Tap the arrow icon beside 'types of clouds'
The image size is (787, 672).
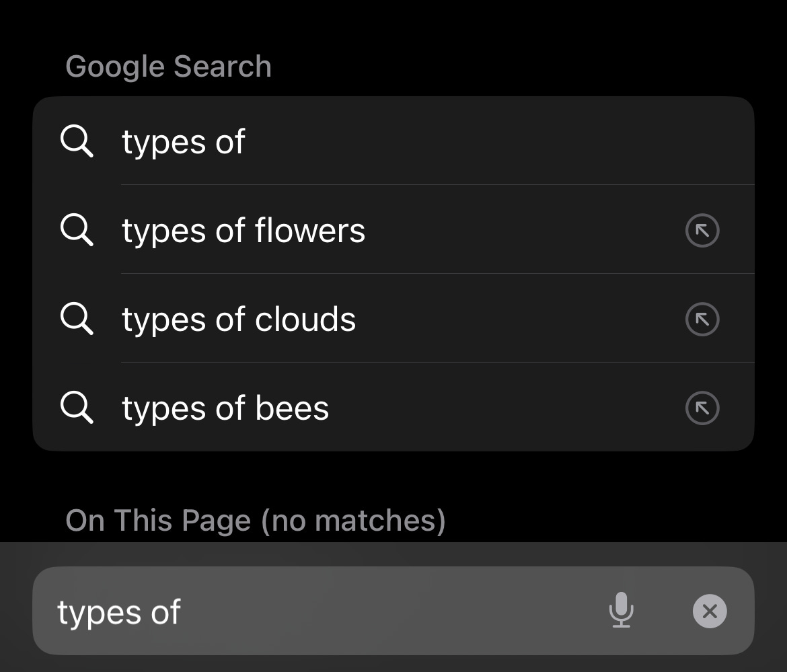pos(702,320)
